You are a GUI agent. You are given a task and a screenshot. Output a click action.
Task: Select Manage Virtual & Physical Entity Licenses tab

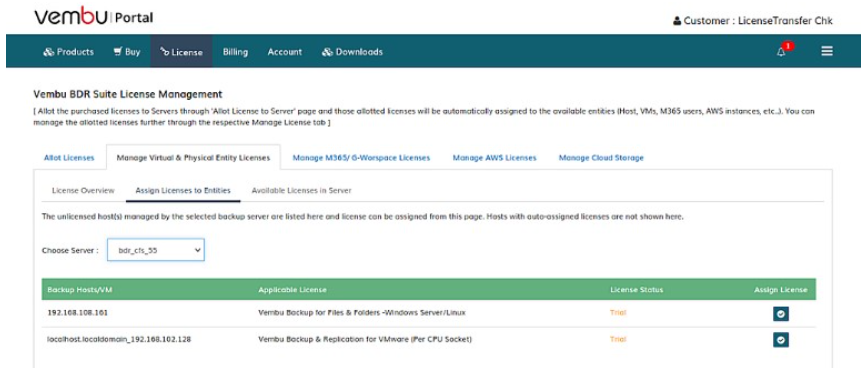193,158
